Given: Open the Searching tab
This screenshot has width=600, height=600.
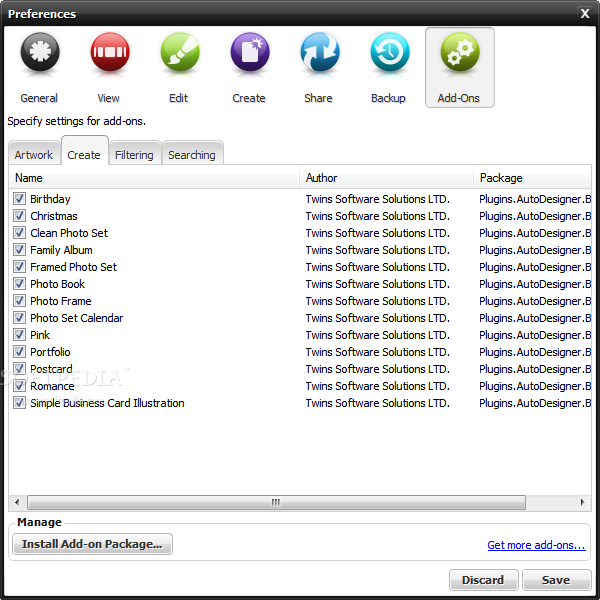Looking at the screenshot, I should click(x=192, y=154).
